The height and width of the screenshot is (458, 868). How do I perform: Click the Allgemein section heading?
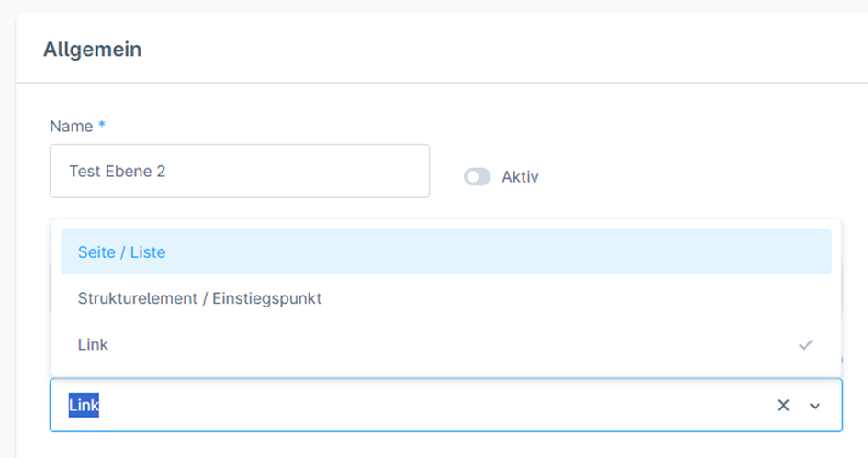[x=92, y=50]
